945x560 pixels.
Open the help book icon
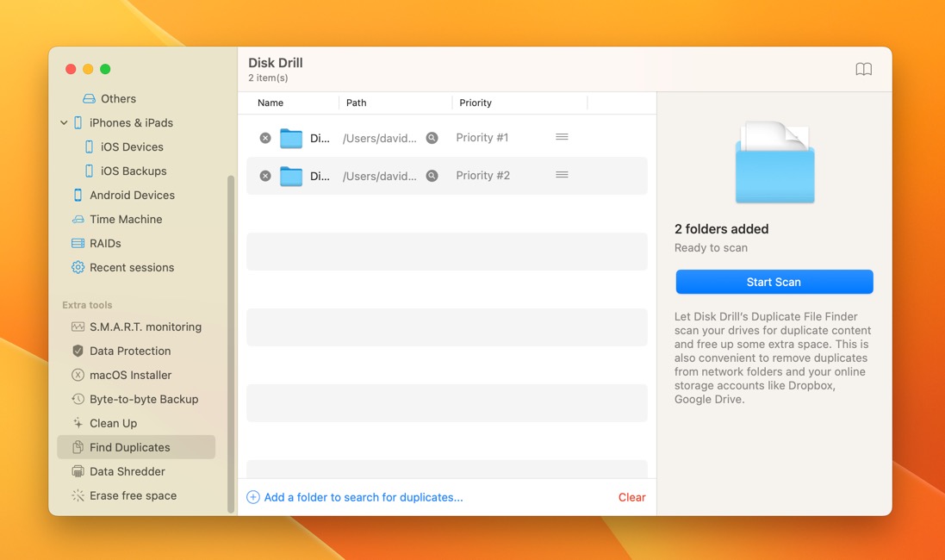pyautogui.click(x=864, y=69)
